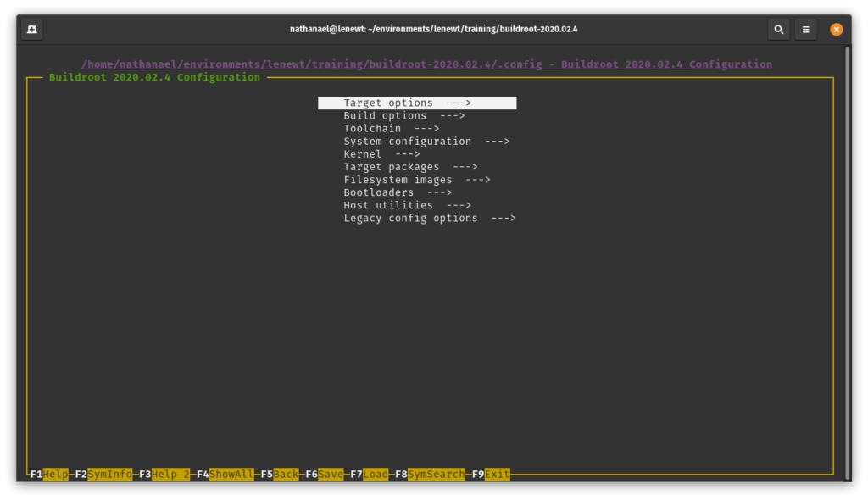868x500 pixels.
Task: Expand the Build options submenu
Action: tap(384, 115)
